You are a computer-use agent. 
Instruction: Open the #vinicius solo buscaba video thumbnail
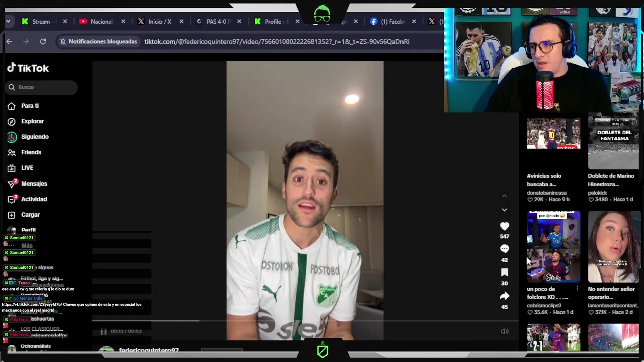[x=553, y=134]
